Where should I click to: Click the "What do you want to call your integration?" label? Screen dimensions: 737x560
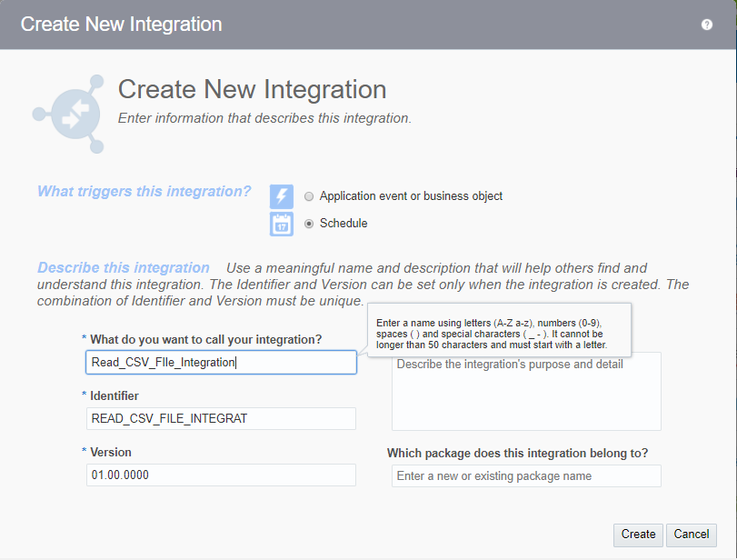[x=206, y=340]
